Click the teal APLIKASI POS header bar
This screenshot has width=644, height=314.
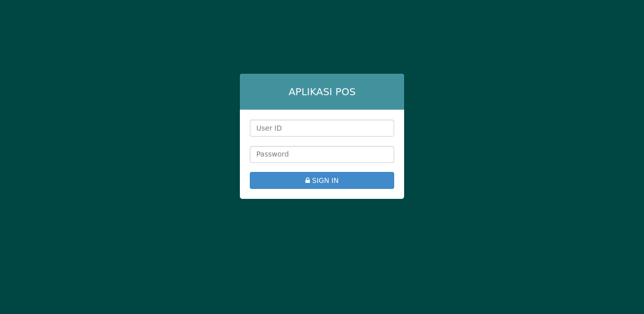click(322, 92)
